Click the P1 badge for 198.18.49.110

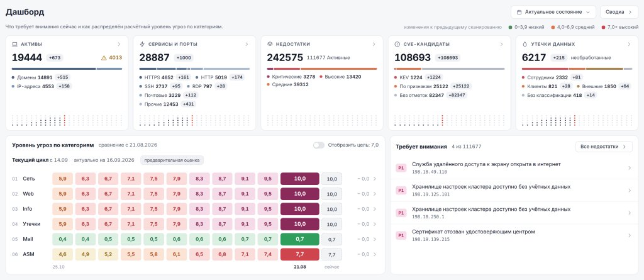coord(401,168)
